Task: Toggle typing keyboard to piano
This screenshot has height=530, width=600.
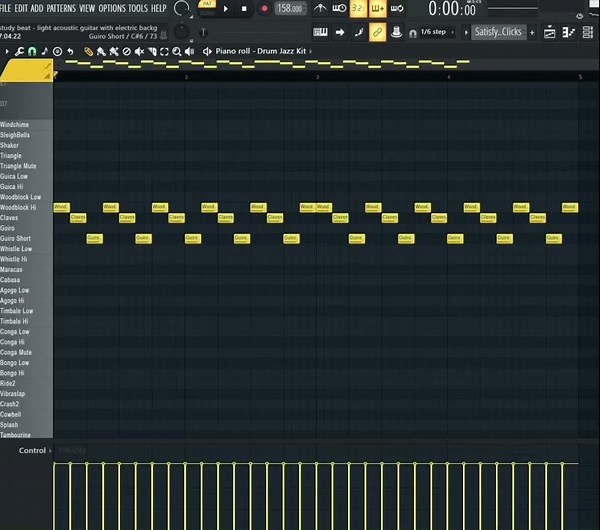Action: [x=320, y=32]
